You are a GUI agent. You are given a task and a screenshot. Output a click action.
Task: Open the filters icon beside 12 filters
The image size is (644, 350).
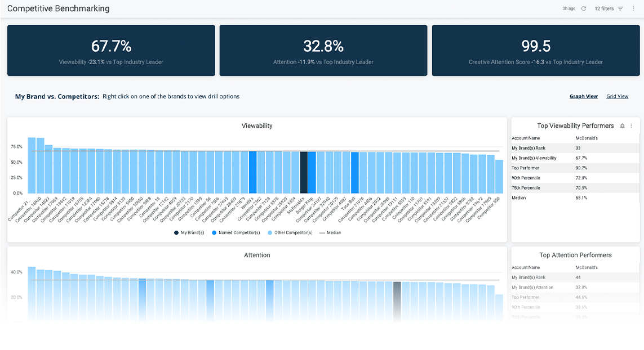tap(620, 8)
